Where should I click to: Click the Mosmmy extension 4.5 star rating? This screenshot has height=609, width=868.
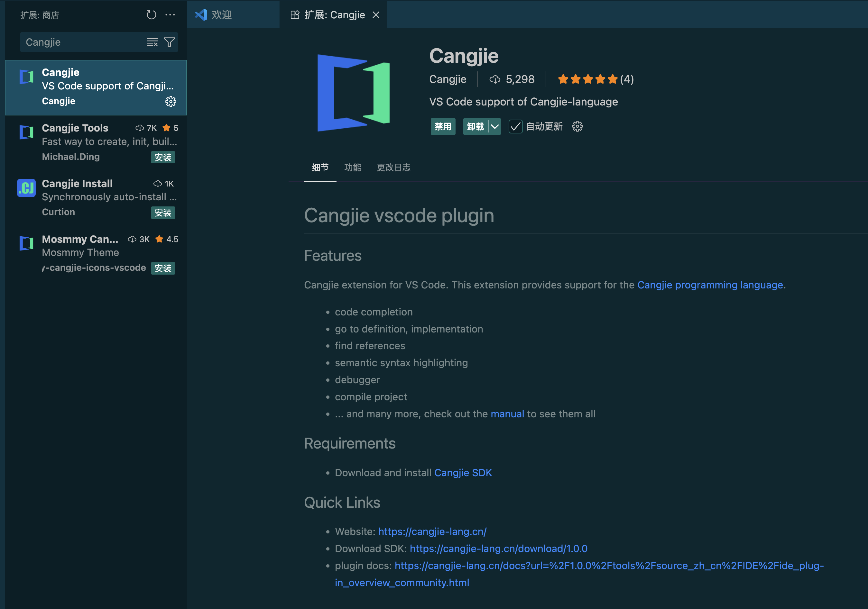(167, 239)
